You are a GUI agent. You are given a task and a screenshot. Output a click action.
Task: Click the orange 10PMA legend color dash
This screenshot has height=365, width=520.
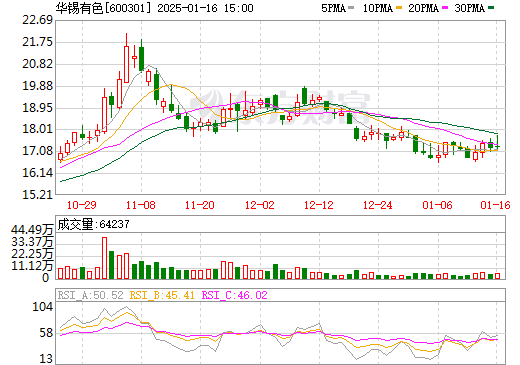click(399, 7)
